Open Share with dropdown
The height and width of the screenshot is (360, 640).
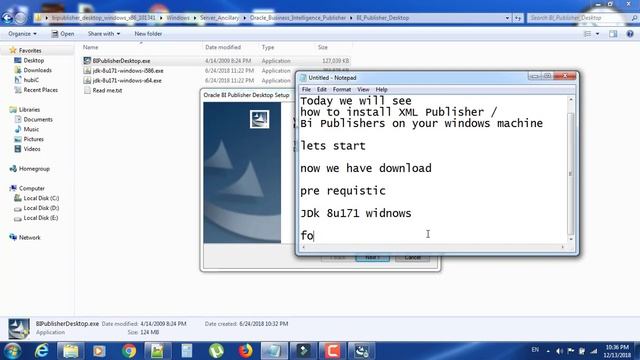point(104,34)
